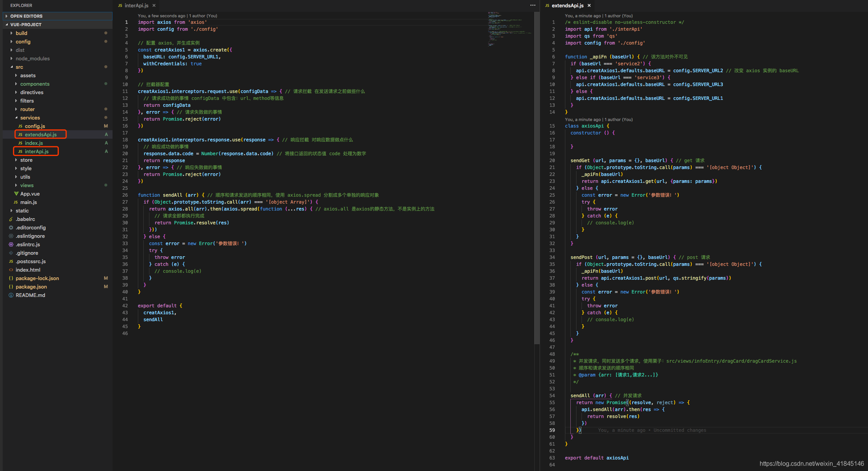Viewport: 868px width, 471px height.
Task: Open App.vue with the Vue icon
Action: pyautogui.click(x=30, y=194)
